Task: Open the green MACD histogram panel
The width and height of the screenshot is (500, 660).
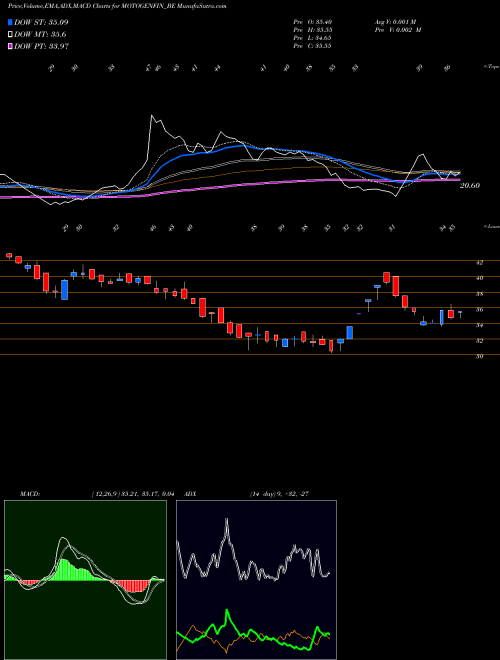Action: point(85,580)
